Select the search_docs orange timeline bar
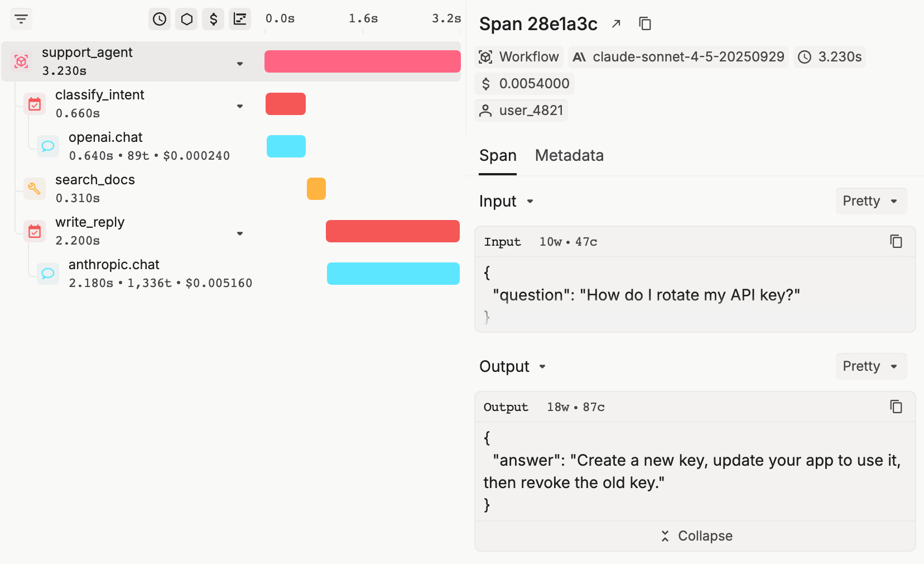This screenshot has height=564, width=924. click(316, 189)
